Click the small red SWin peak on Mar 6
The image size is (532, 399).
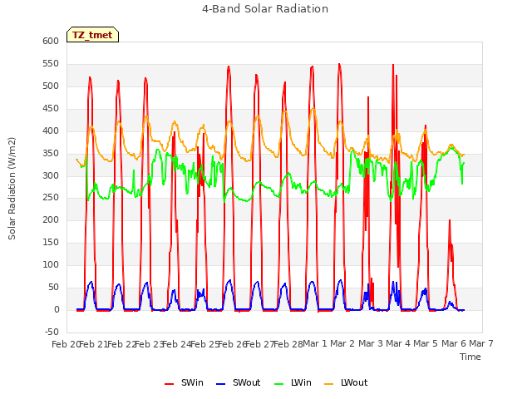pos(450,221)
